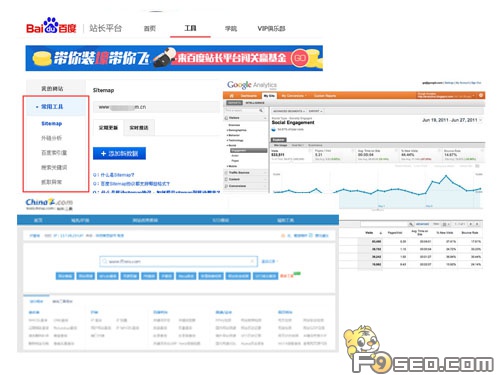Click the search icon above Analytics data table

tap(411, 224)
